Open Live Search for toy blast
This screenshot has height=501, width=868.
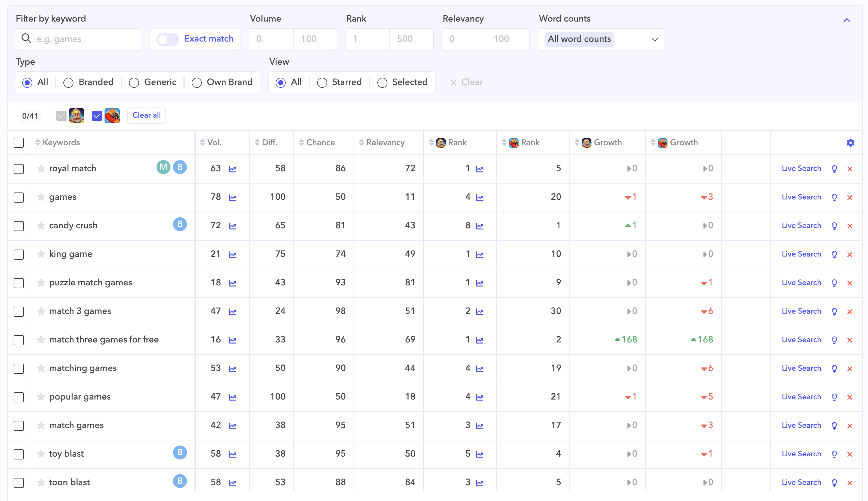click(801, 454)
